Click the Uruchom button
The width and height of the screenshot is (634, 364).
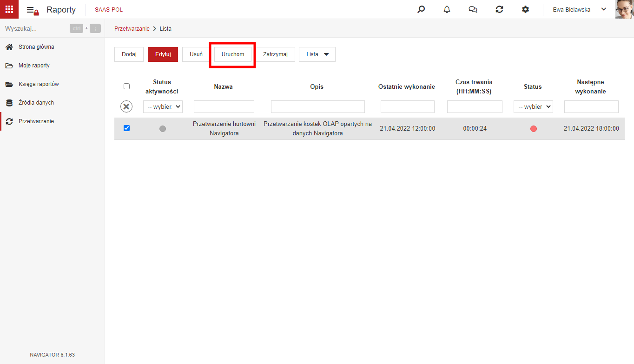(233, 54)
